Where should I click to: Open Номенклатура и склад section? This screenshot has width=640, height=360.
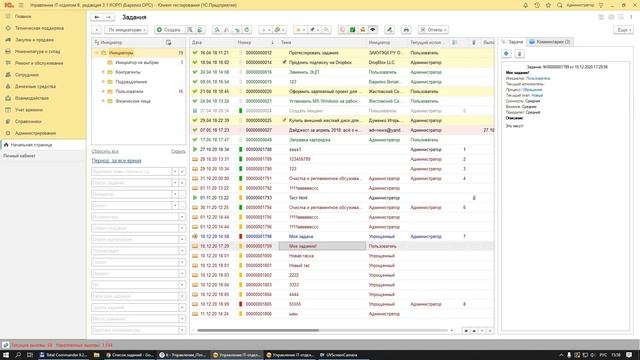pos(38,51)
